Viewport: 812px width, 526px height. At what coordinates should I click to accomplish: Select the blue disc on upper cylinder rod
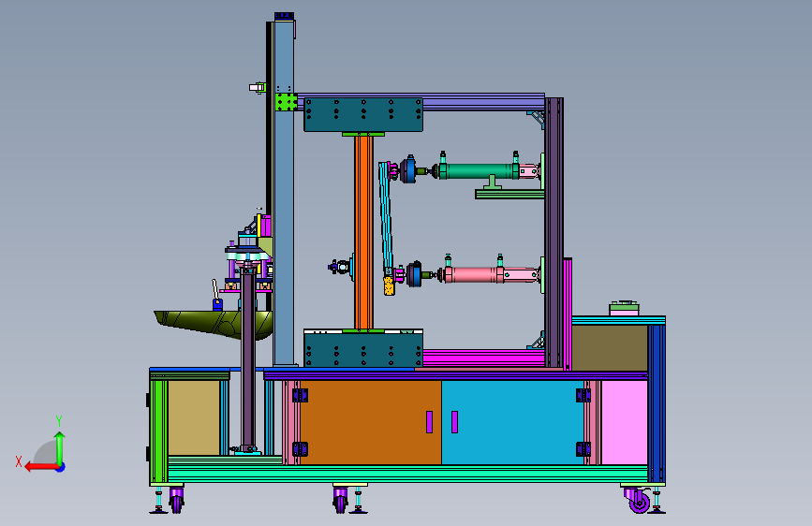tap(408, 169)
